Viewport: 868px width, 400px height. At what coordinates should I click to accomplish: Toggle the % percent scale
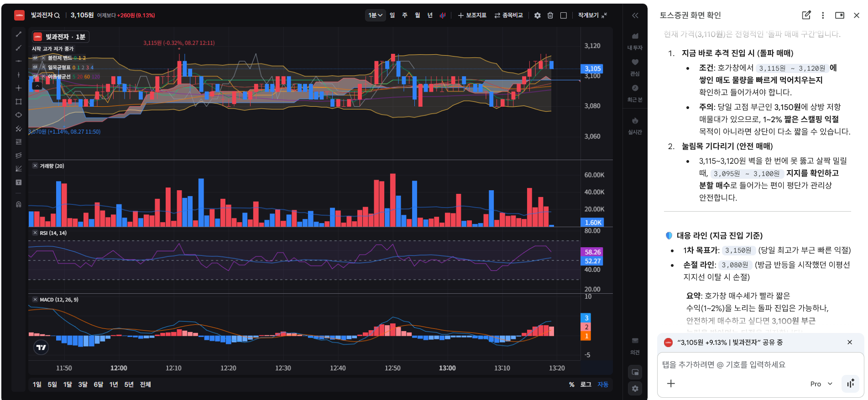pyautogui.click(x=572, y=384)
